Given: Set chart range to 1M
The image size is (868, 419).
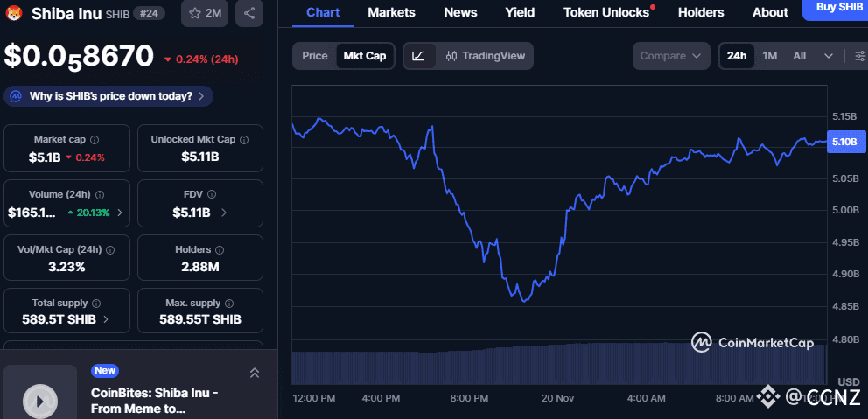Looking at the screenshot, I should point(770,56).
